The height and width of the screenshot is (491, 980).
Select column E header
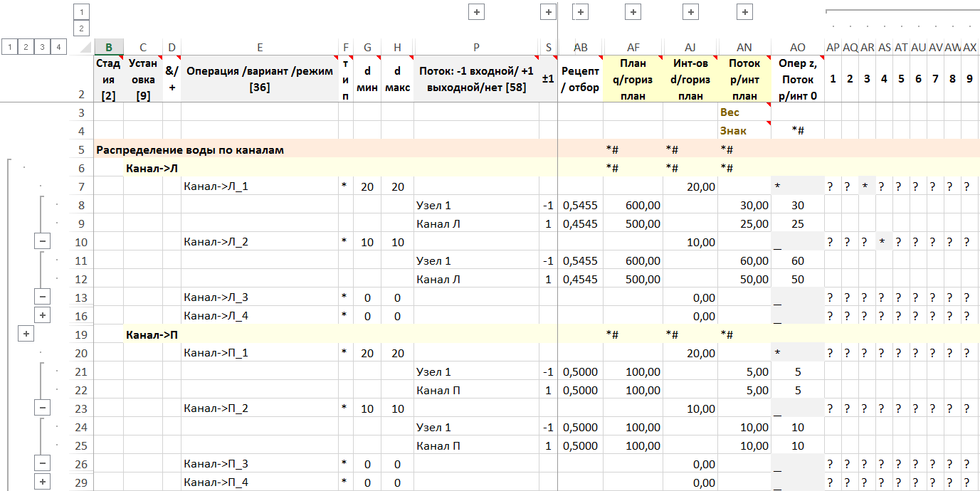click(260, 47)
